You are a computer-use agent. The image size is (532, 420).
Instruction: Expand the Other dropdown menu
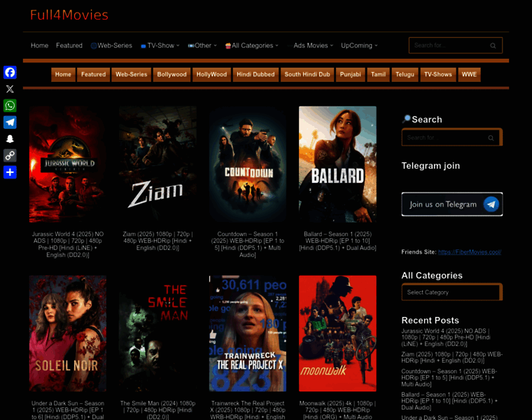click(202, 45)
